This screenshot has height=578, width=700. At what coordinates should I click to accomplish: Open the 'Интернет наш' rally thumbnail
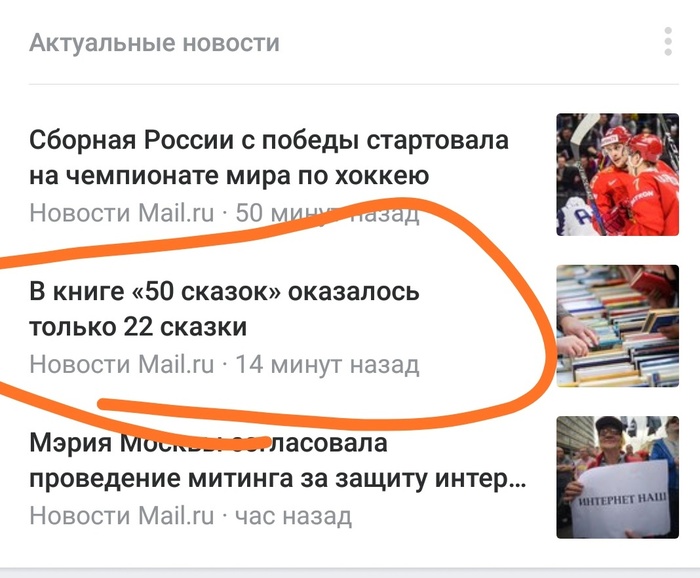pos(617,477)
